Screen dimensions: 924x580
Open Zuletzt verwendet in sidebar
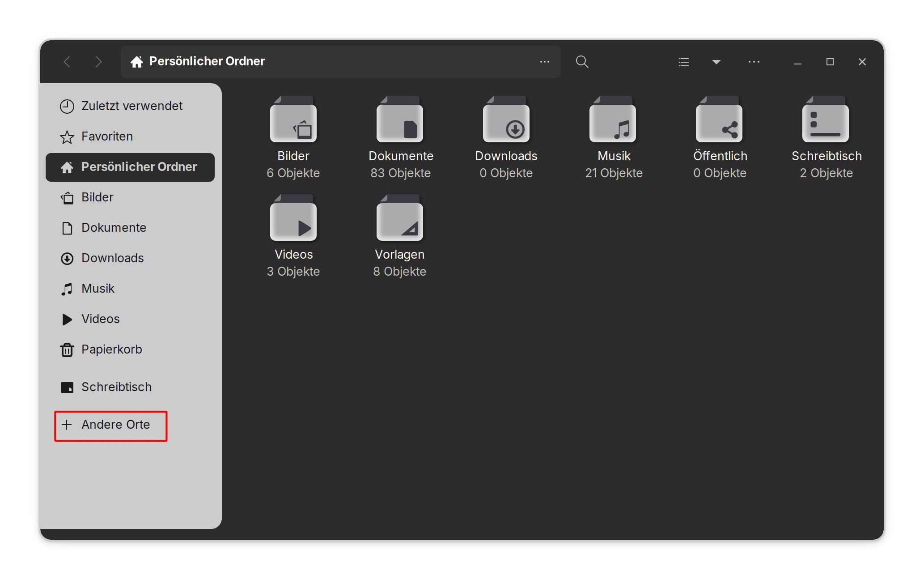pos(130,106)
